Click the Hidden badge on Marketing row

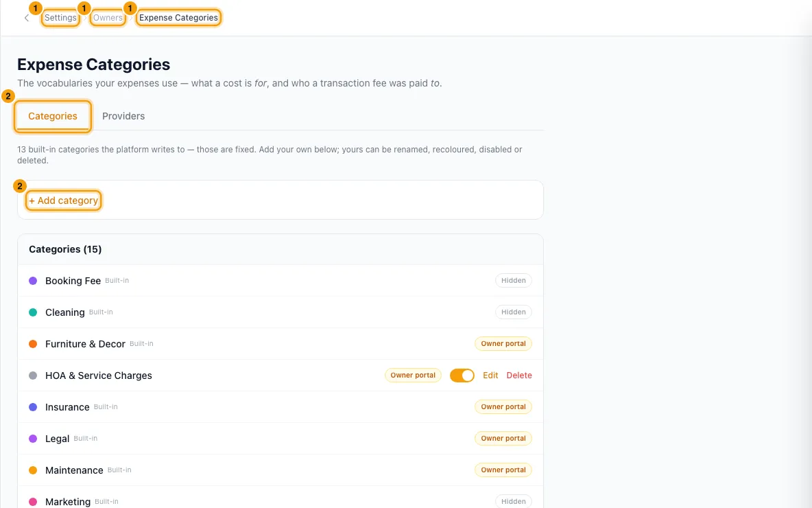(x=513, y=501)
